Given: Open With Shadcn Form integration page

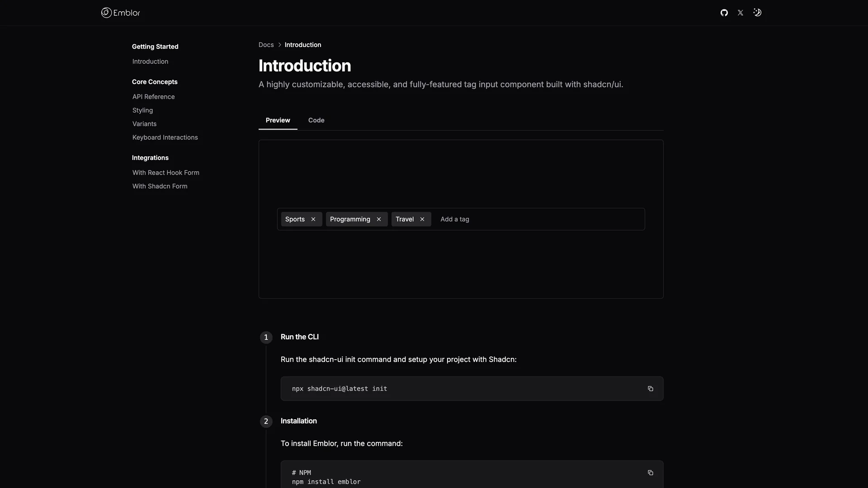Looking at the screenshot, I should click(160, 186).
